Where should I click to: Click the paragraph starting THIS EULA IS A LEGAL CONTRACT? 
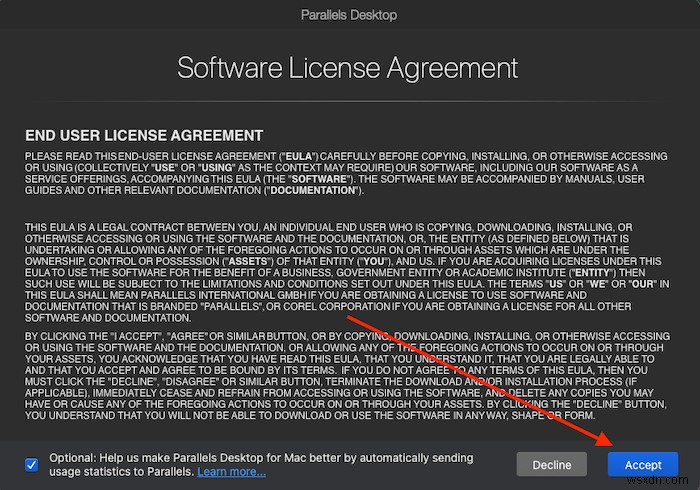pos(347,272)
